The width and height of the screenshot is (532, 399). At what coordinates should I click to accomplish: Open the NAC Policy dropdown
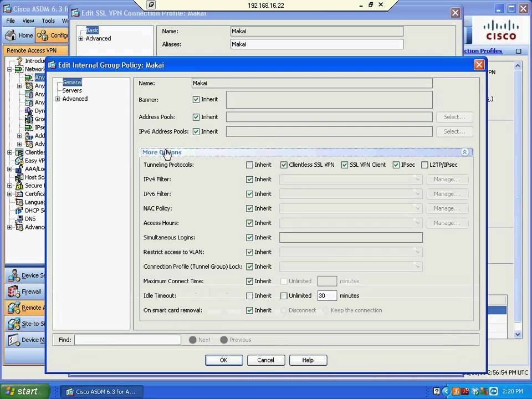(x=418, y=209)
